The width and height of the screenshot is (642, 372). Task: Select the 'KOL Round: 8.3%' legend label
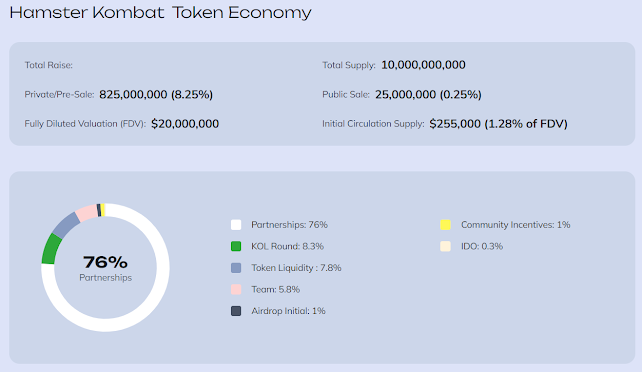287,246
